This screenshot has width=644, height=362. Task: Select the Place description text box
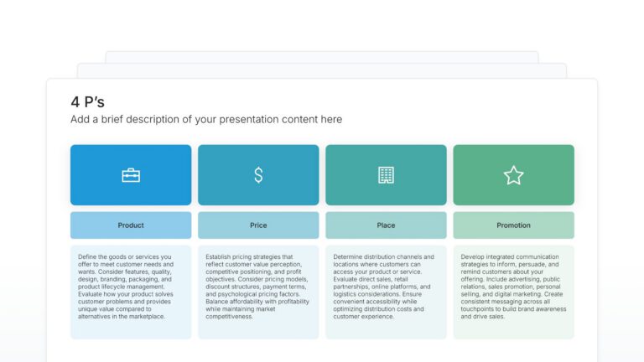(x=386, y=287)
